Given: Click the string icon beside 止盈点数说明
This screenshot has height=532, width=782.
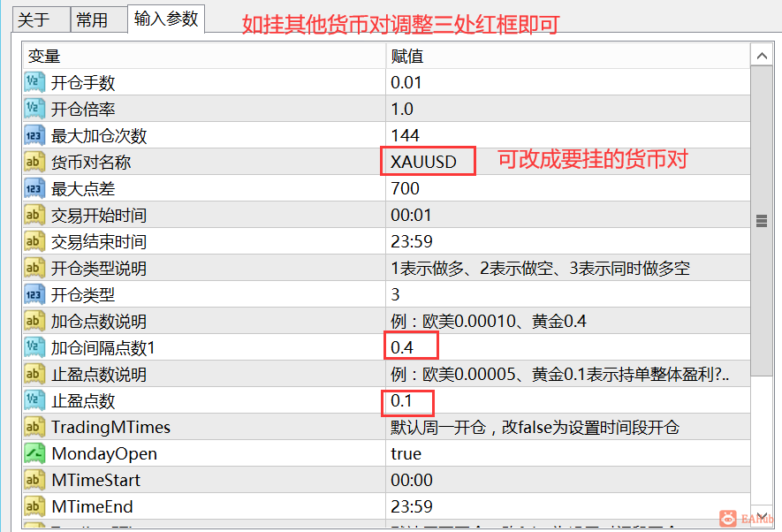Looking at the screenshot, I should point(34,374).
